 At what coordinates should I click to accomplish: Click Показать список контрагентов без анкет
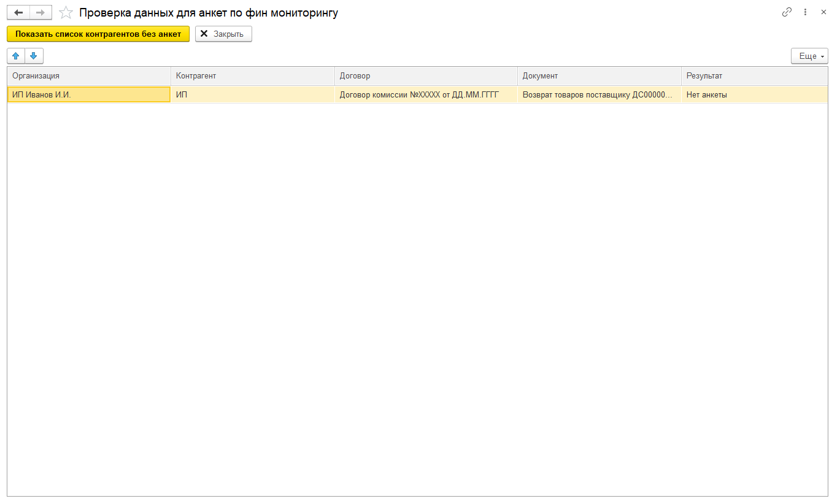[98, 34]
